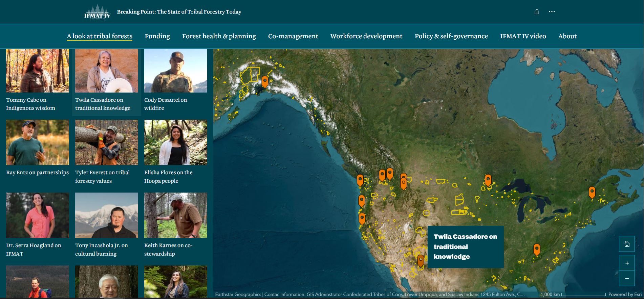Click 'Dr. Serra Hoagland on IFMAT' caption

(x=34, y=250)
